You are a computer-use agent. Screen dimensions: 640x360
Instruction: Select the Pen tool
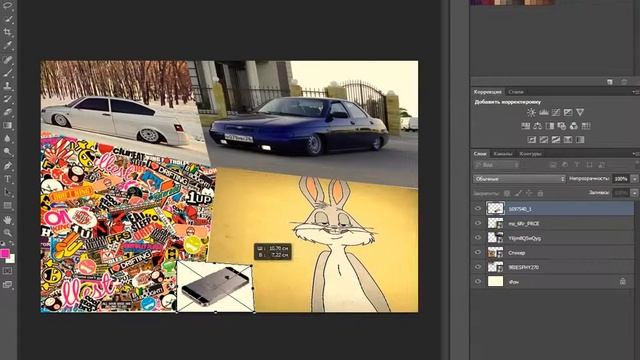click(7, 166)
